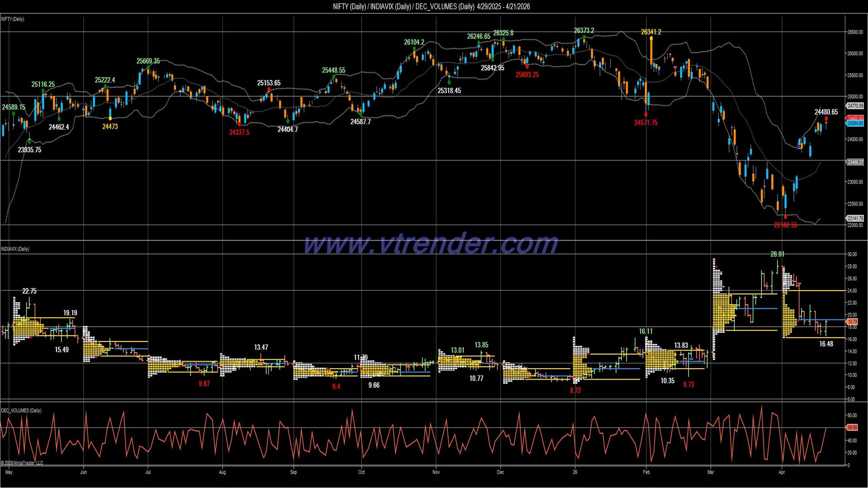Select the INDIAVIX (Daily) panel label
This screenshot has width=868, height=488.
click(x=15, y=249)
